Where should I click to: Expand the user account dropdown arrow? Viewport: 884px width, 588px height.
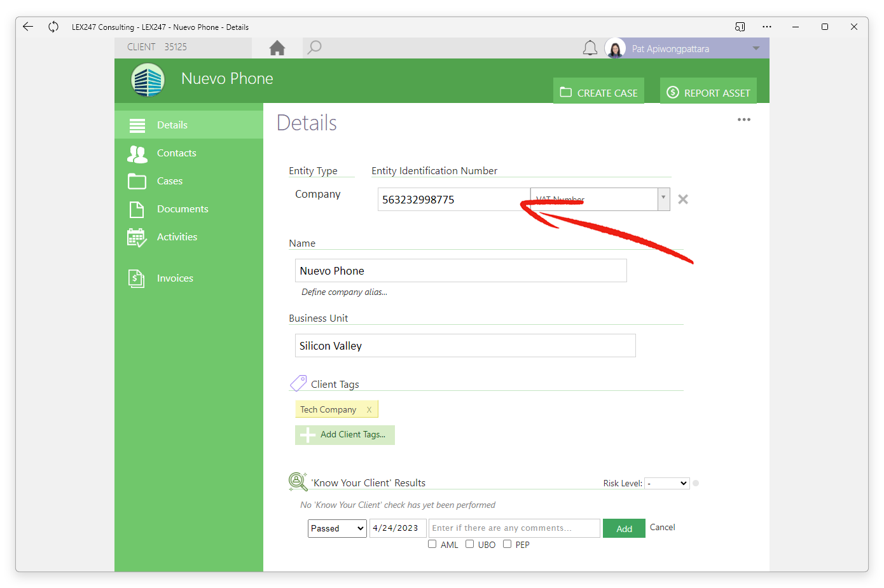tap(756, 48)
